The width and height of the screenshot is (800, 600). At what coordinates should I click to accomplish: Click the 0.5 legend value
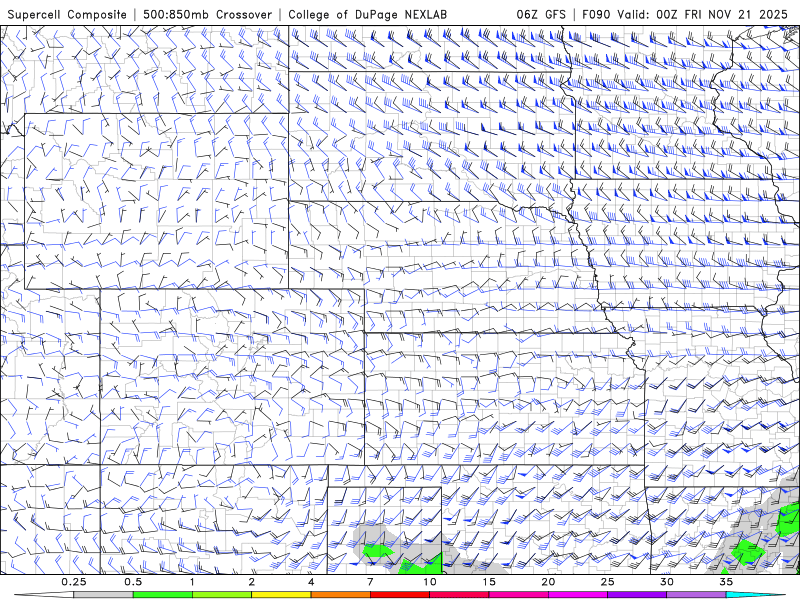tap(133, 582)
